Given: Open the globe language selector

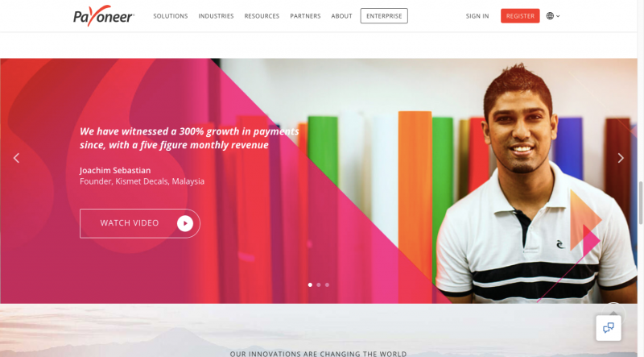Looking at the screenshot, I should tap(550, 16).
